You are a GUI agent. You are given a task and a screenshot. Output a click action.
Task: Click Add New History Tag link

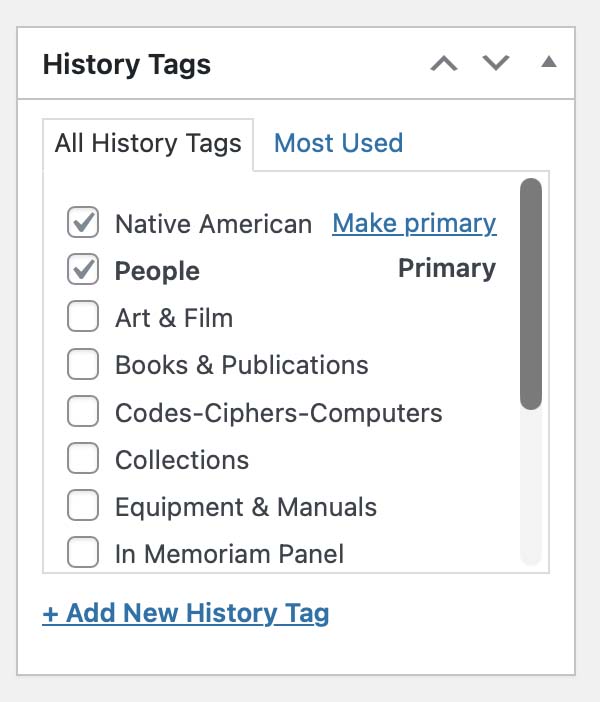pyautogui.click(x=186, y=613)
